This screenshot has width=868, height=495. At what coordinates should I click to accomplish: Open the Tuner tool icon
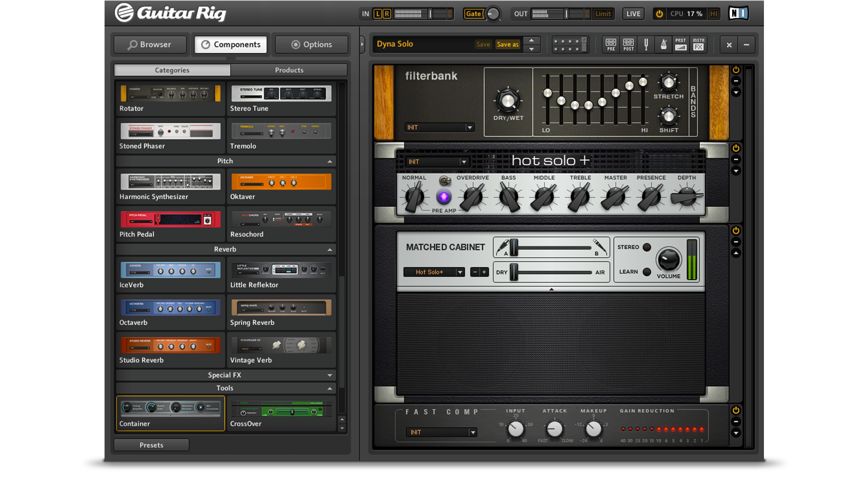[646, 44]
